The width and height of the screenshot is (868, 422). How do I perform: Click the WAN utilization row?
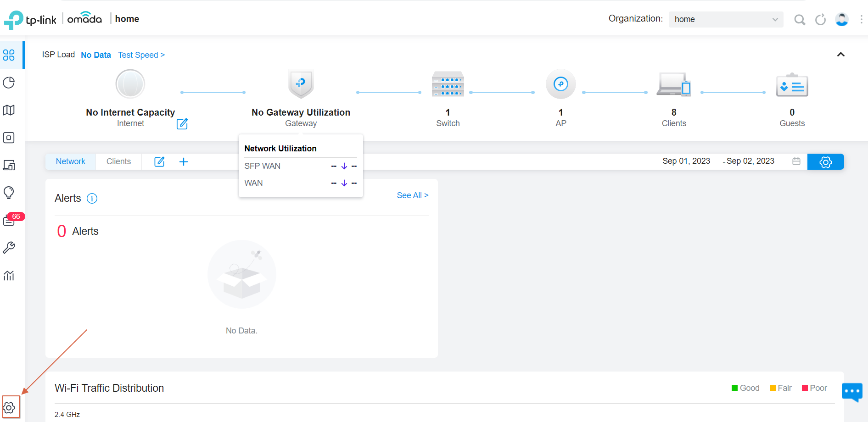click(301, 183)
